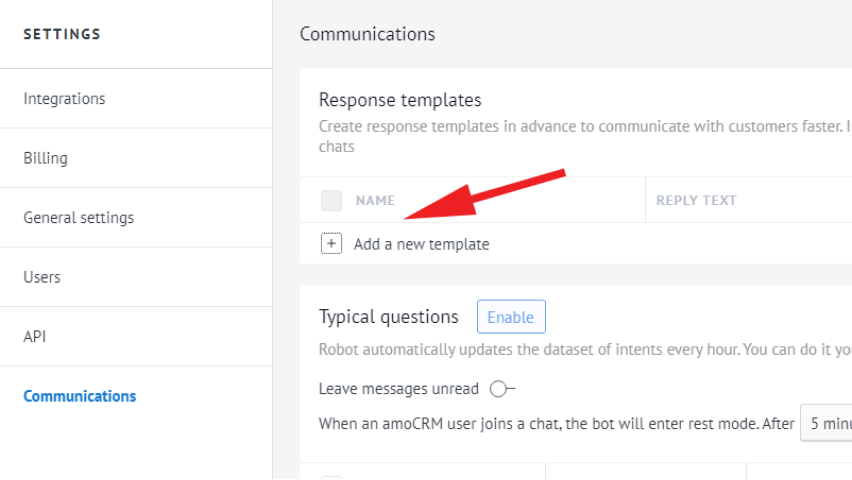This screenshot has width=852, height=480.
Task: Click the Typical questions heading
Action: tap(388, 317)
